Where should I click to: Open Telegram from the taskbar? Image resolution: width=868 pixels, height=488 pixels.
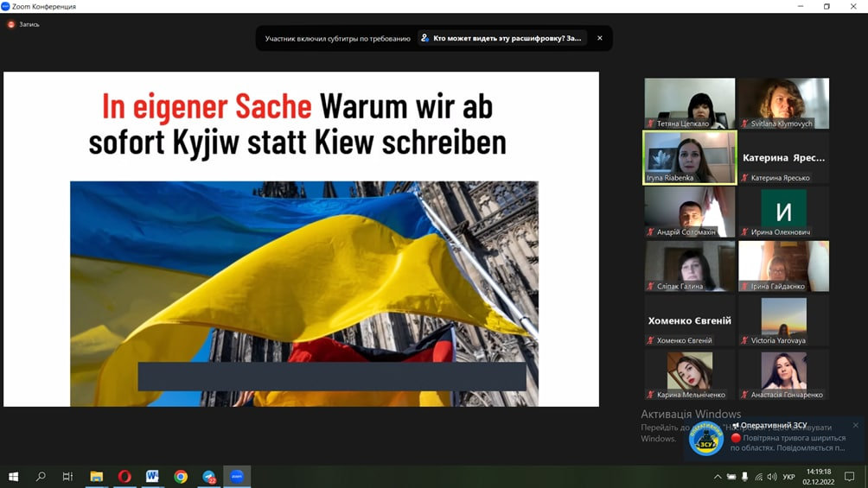(208, 477)
